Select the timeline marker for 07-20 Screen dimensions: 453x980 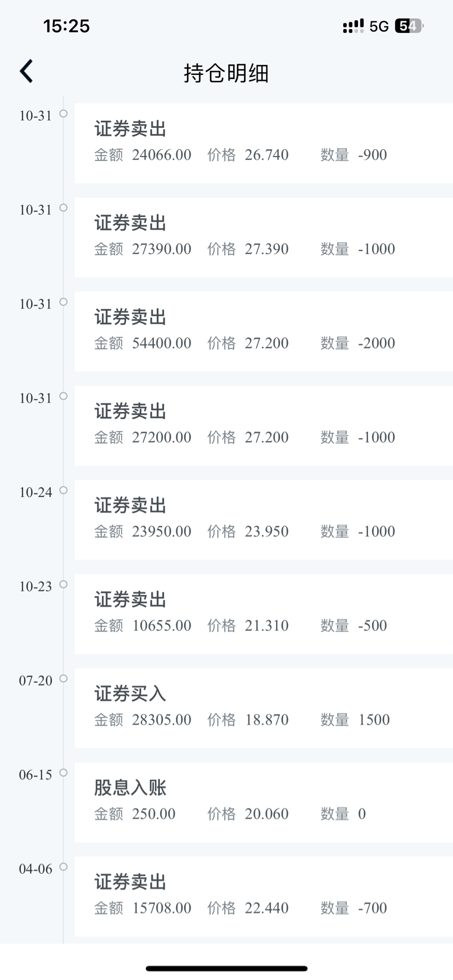[x=64, y=679]
